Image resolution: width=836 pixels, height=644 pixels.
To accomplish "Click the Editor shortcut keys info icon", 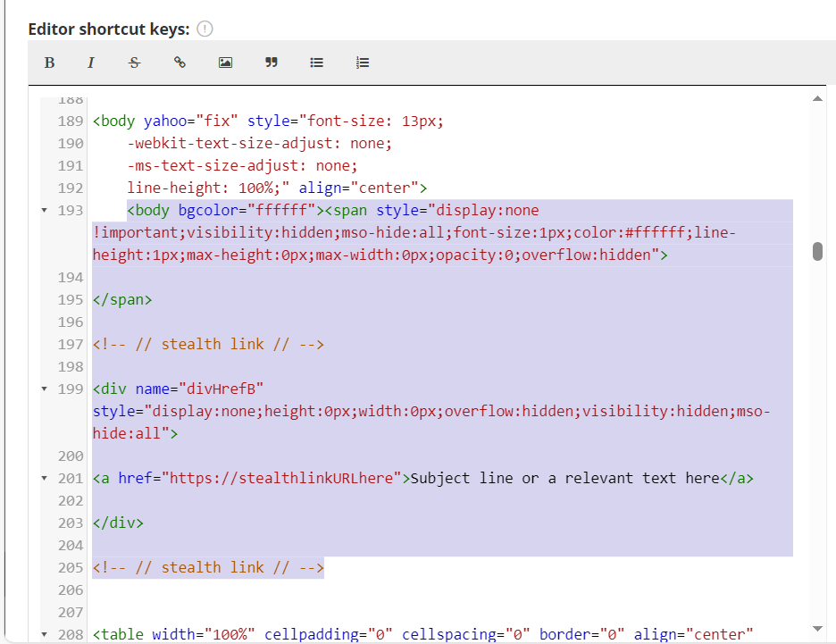I will pos(204,29).
